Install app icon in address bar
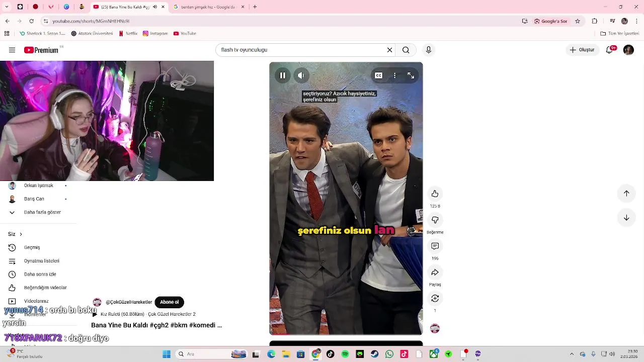Viewport: 644px width, 362px height. click(x=525, y=21)
